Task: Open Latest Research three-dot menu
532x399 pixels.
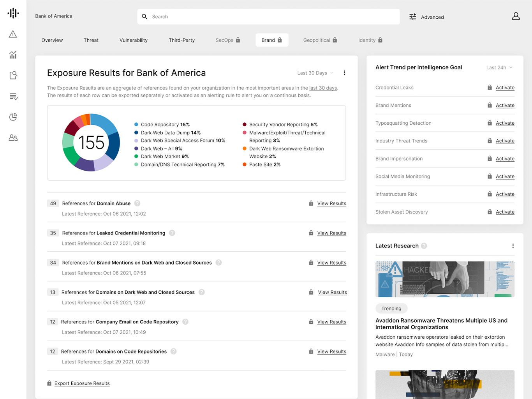Action: [513, 246]
